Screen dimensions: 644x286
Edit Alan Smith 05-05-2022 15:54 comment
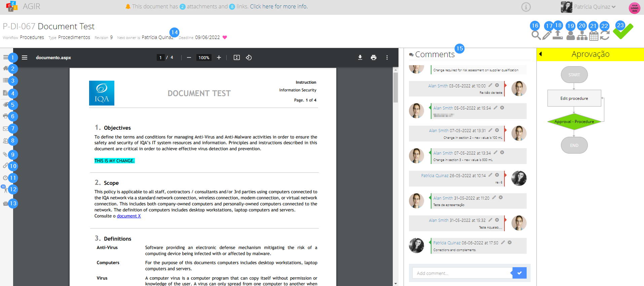click(495, 108)
